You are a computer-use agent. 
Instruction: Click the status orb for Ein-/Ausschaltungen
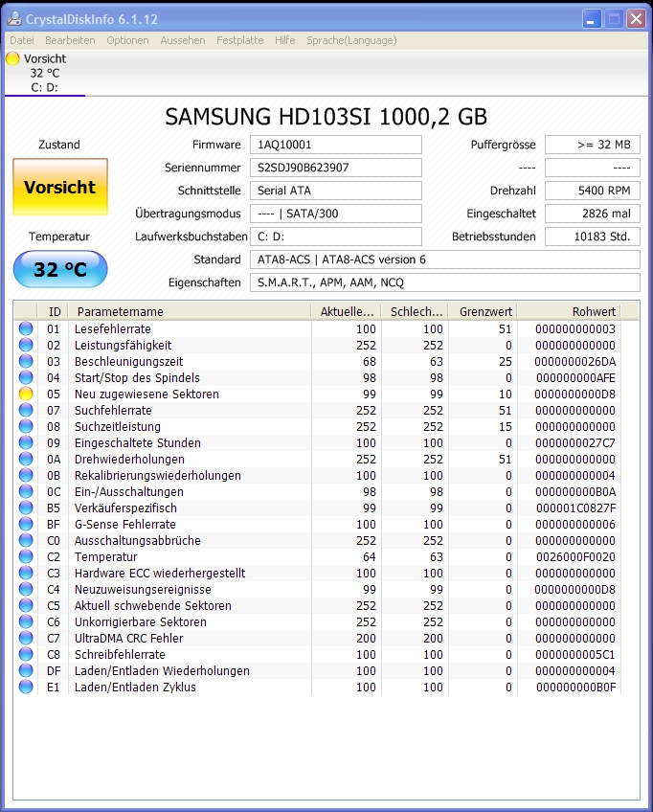pyautogui.click(x=26, y=491)
